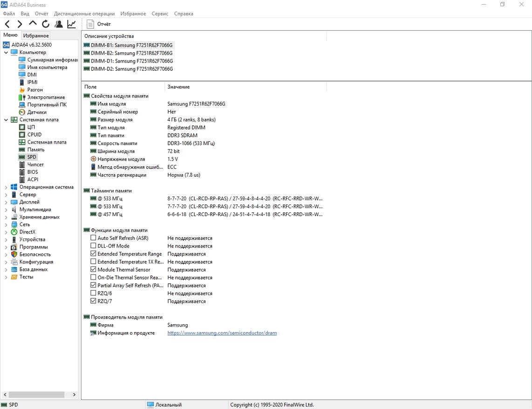Open the graph chart toolbar icon
Screen dimensions: 532x409
coord(72,24)
